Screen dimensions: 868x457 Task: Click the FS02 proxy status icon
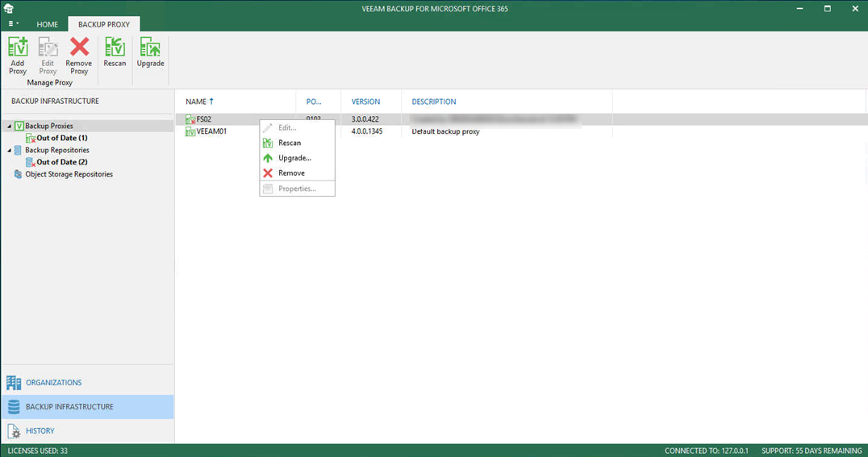190,119
